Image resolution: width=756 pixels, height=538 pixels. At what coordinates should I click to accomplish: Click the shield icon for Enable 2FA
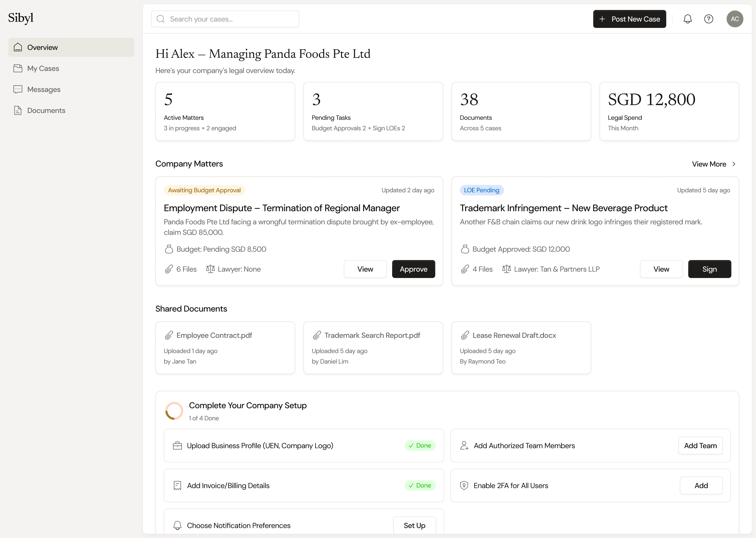click(464, 485)
